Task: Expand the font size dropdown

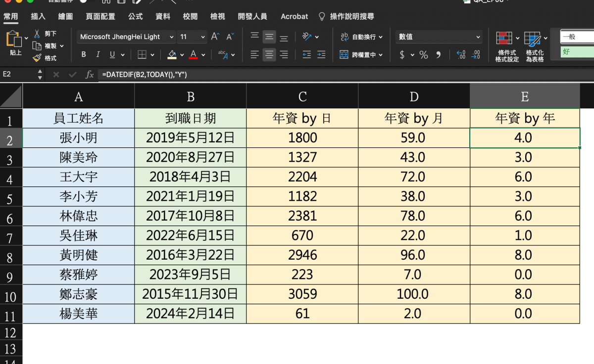Action: [203, 37]
